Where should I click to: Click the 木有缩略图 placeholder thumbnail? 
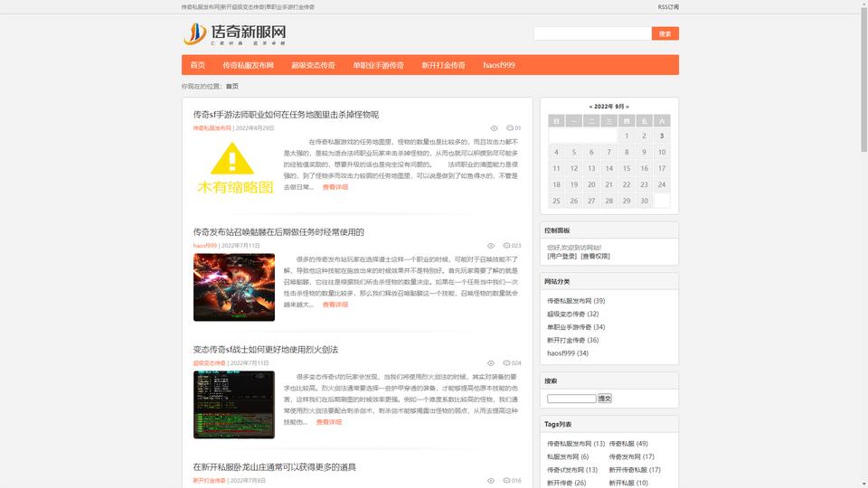[234, 169]
